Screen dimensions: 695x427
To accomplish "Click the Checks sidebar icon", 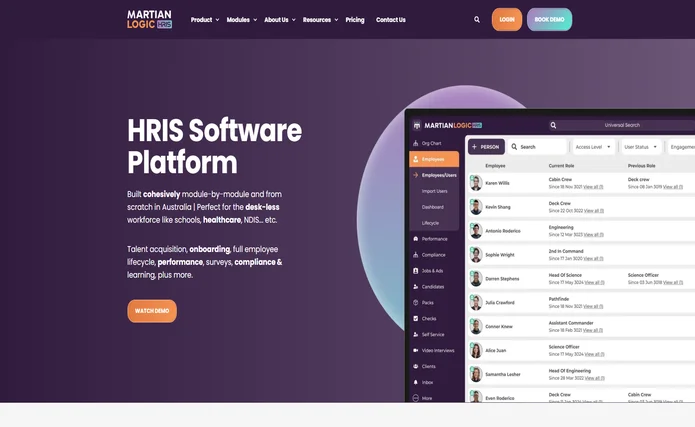I will (x=416, y=319).
